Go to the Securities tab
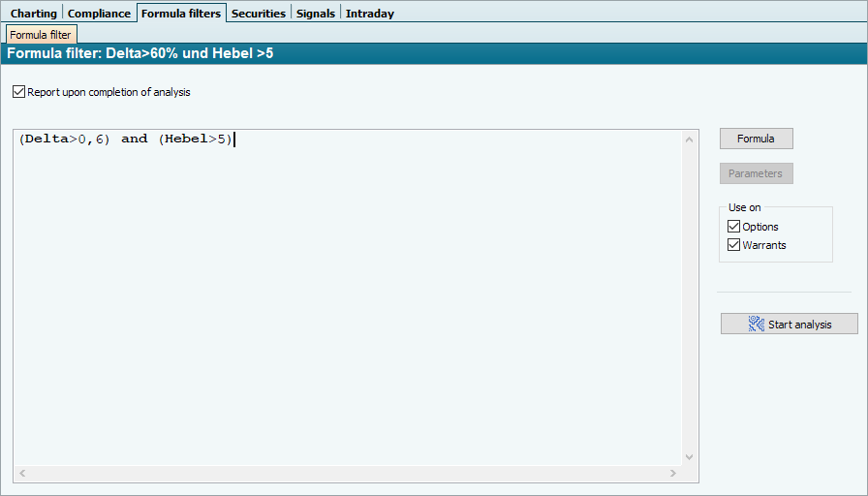868x496 pixels. coord(259,14)
